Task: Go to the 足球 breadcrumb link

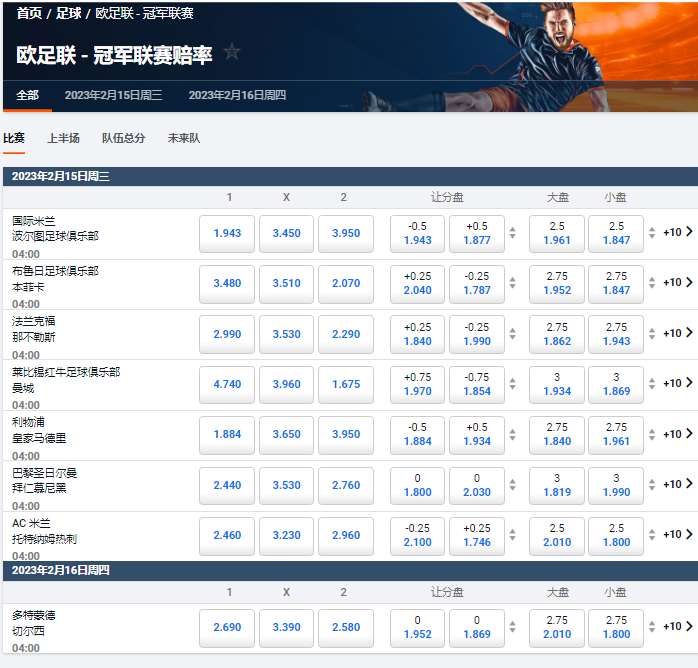Action: (x=68, y=13)
